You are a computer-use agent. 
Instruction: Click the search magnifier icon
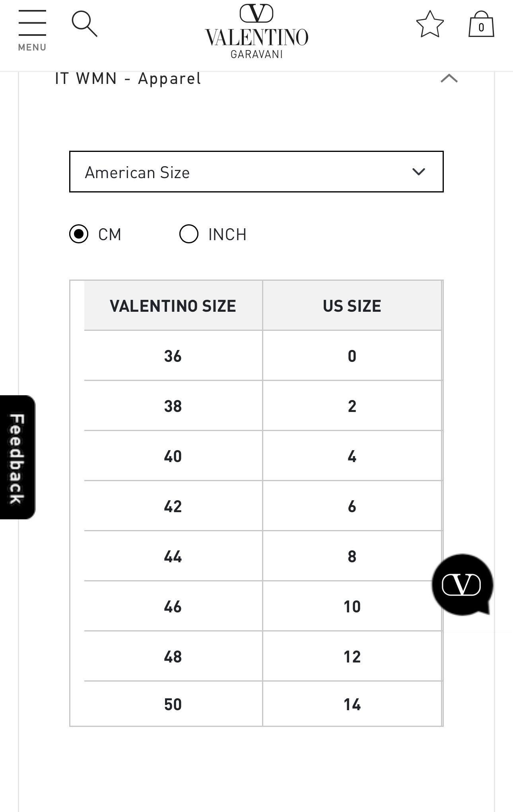(84, 24)
